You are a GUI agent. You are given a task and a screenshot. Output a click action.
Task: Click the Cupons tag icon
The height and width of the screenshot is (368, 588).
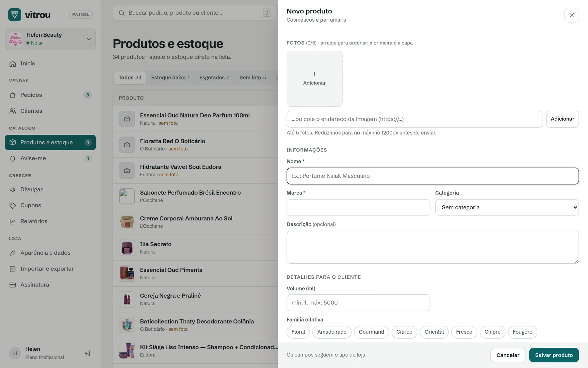pyautogui.click(x=13, y=205)
